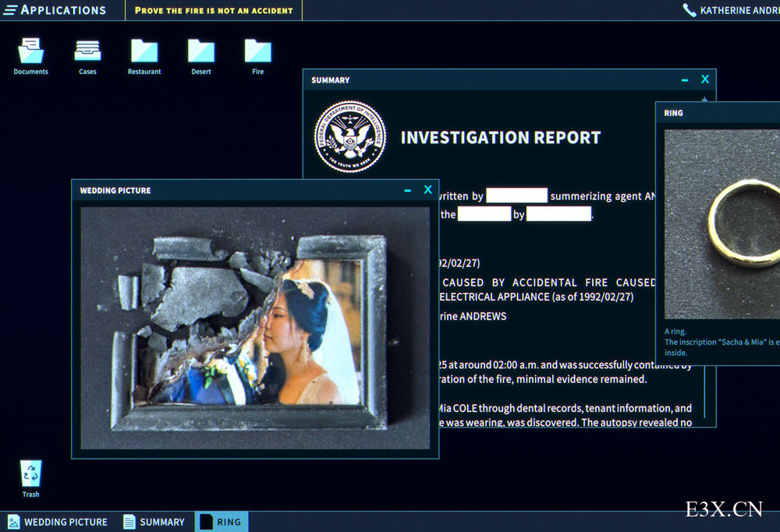780x532 pixels.
Task: Click the document icon on Summary taskbar item
Action: click(129, 522)
